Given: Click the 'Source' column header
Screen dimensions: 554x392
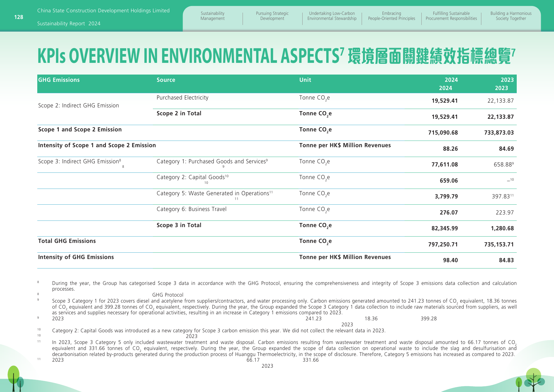Looking at the screenshot, I should 166,80.
